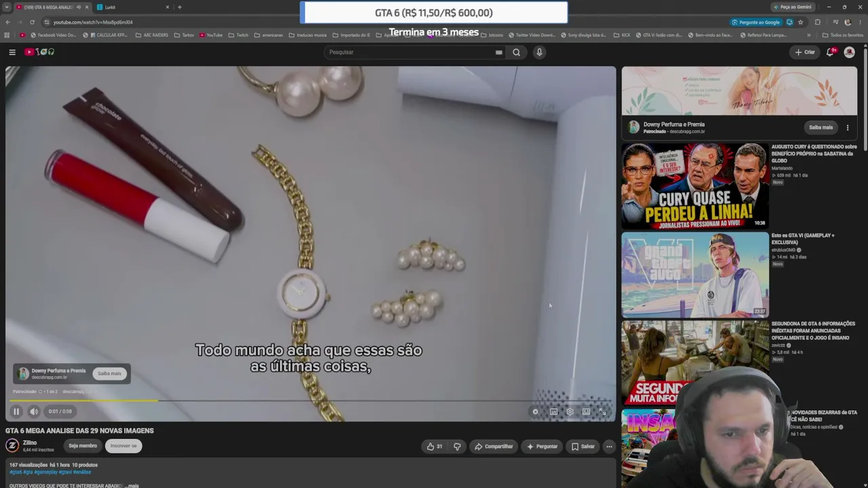Click the #gta6 hashtag link
Image resolution: width=868 pixels, height=488 pixels.
(16, 472)
